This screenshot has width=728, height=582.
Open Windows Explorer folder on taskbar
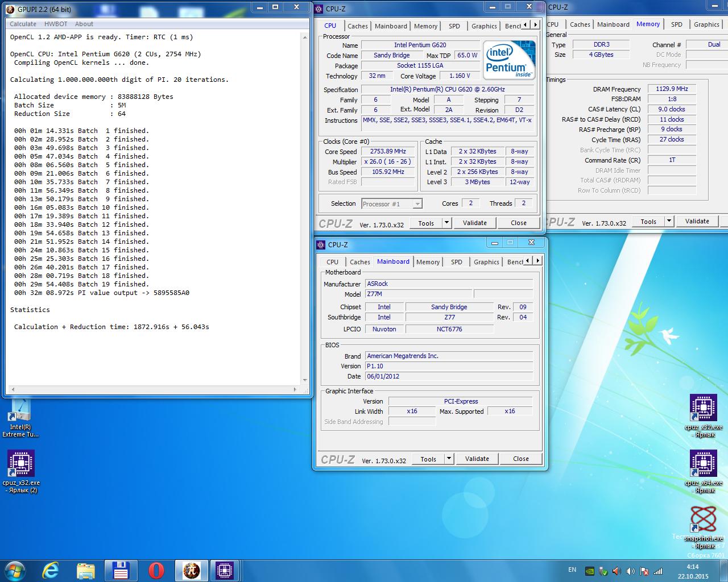[86, 570]
